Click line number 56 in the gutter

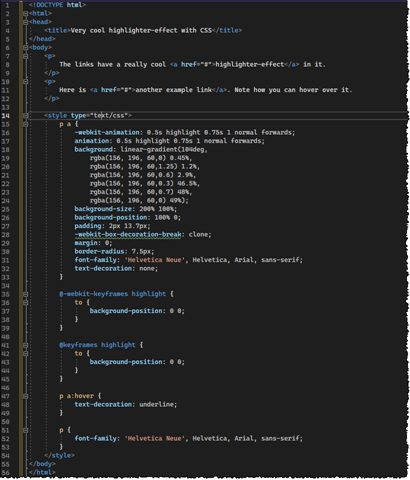pyautogui.click(x=6, y=473)
